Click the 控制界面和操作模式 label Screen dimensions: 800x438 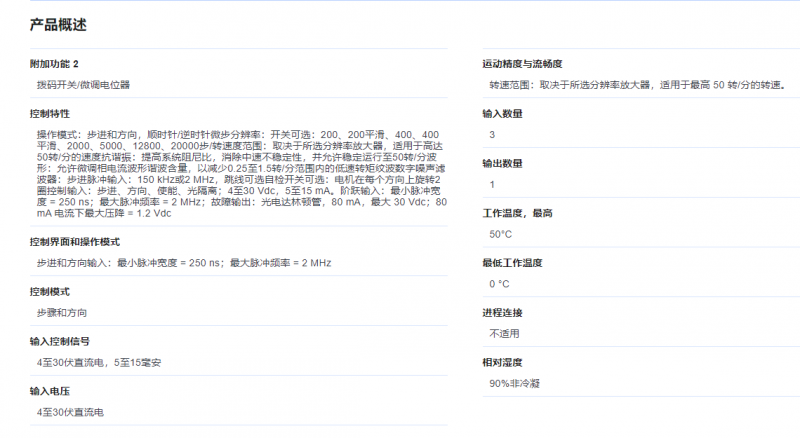pyautogui.click(x=75, y=241)
